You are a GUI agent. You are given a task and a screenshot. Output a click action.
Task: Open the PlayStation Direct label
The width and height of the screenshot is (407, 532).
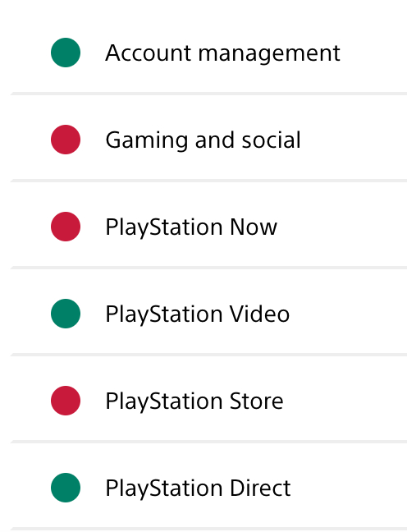tap(198, 488)
